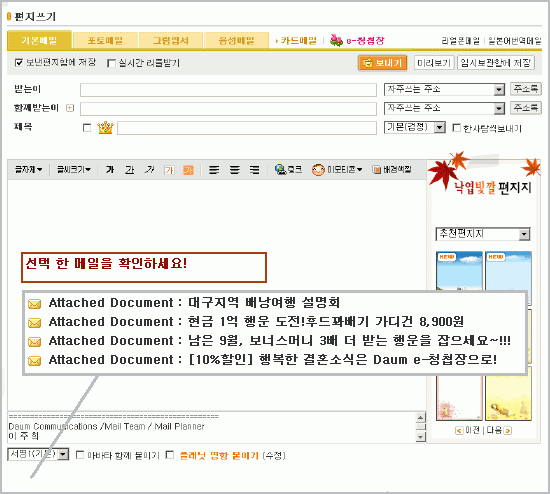The height and width of the screenshot is (494, 550).
Task: Click the e-청첩장 flower bouquet icon
Action: tap(336, 41)
